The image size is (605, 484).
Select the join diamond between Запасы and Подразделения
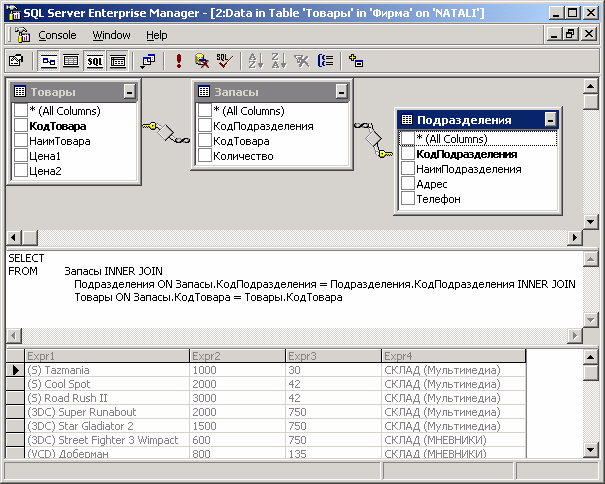tap(373, 138)
